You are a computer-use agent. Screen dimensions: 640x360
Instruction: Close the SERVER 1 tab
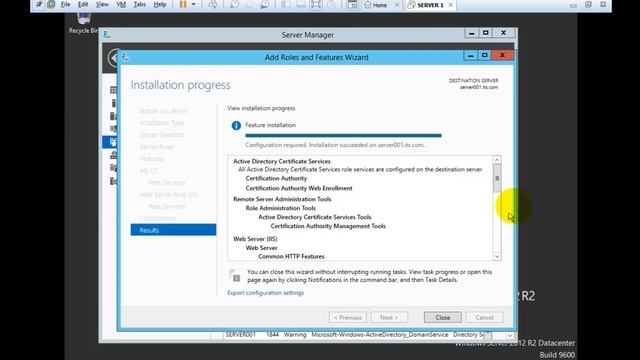451,5
